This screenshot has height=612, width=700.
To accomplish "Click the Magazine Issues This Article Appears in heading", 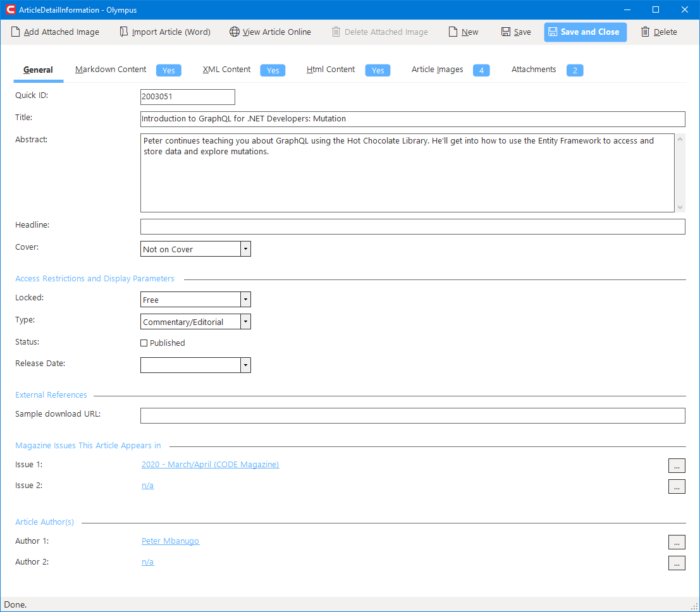I will [x=88, y=446].
